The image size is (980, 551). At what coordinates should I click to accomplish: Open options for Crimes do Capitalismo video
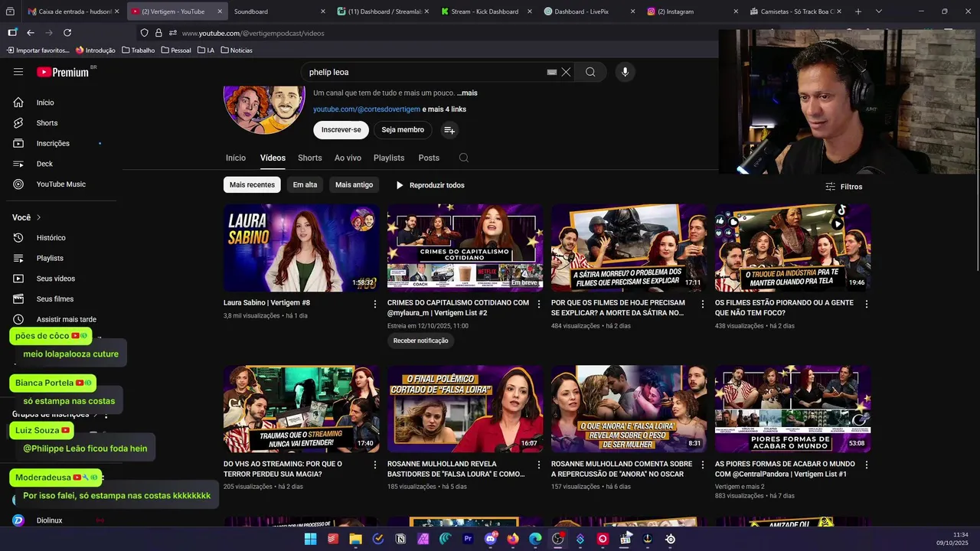point(538,304)
